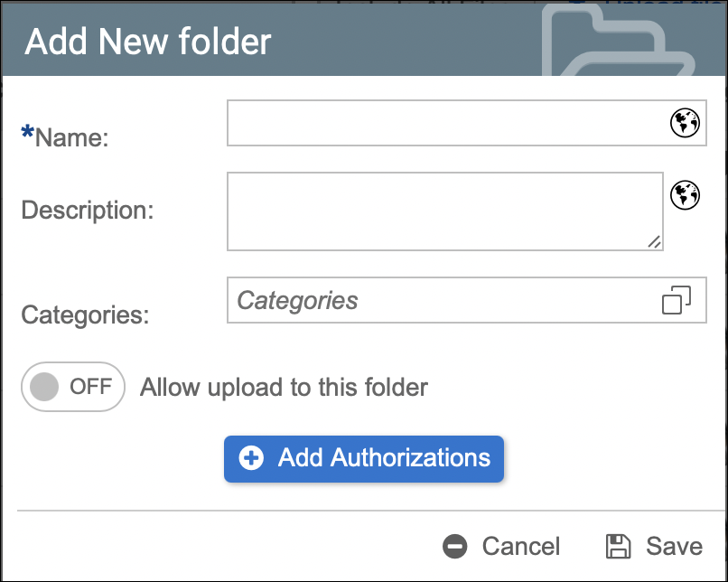Open the Categories picker icon
Screen dimensions: 728x582
click(677, 300)
